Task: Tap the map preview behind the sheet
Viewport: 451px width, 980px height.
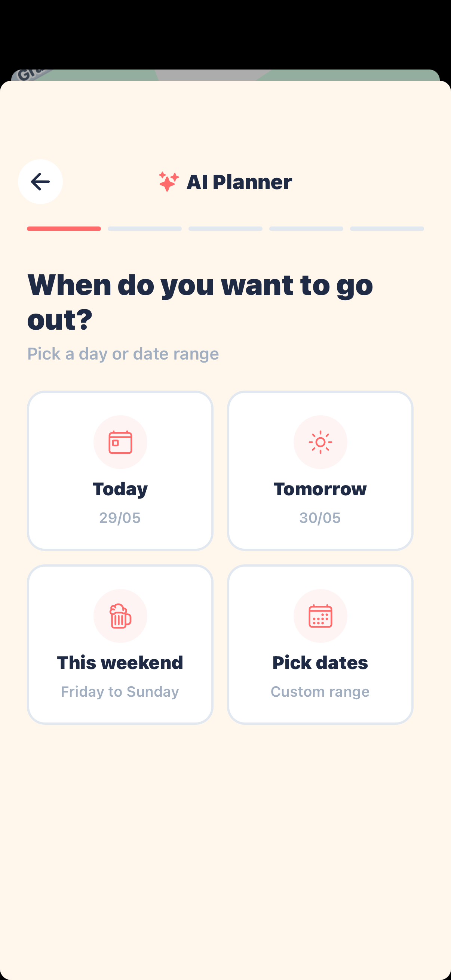Action: [x=225, y=75]
